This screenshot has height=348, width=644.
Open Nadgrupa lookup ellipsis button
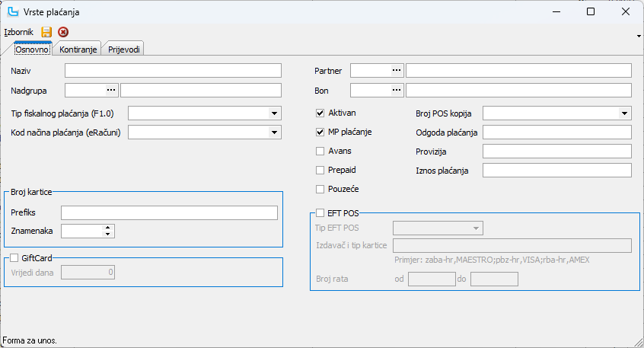111,91
